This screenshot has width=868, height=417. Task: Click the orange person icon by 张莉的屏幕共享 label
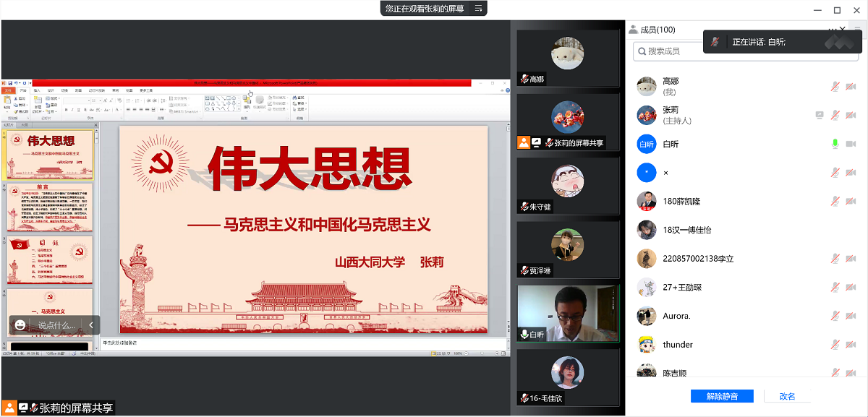tap(10, 408)
